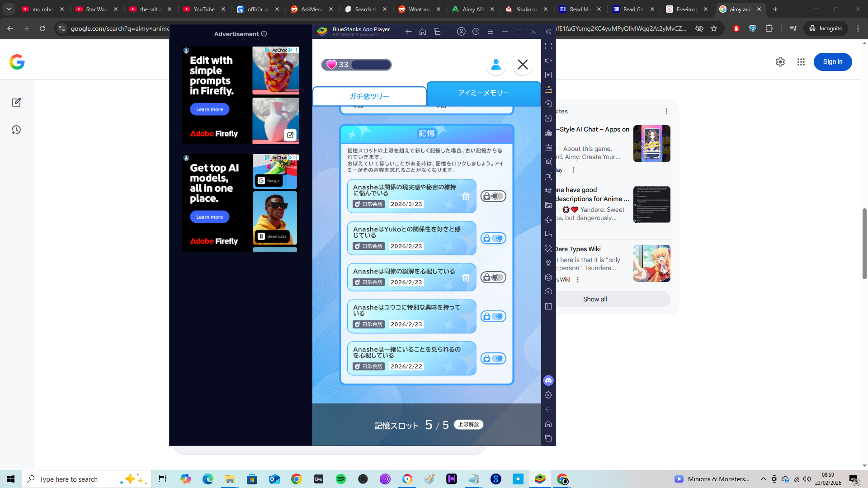
Task: Switch to the Freeimage browser tab
Action: (687, 9)
